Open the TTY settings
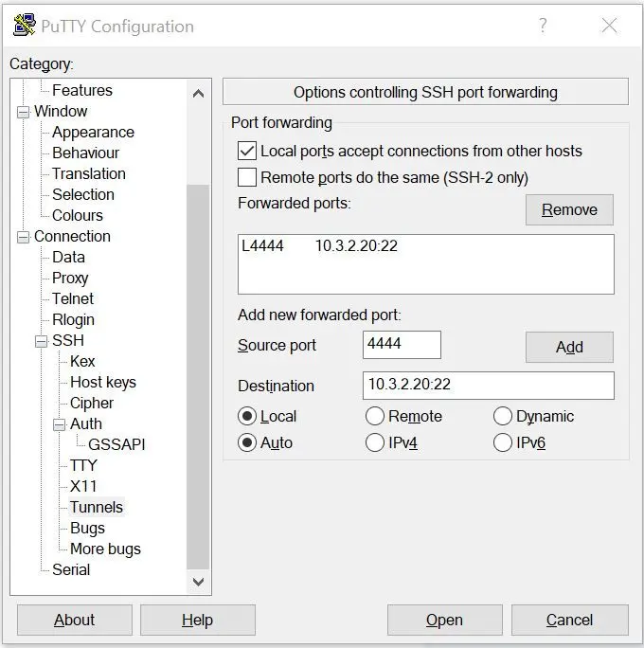The height and width of the screenshot is (648, 644). [83, 465]
